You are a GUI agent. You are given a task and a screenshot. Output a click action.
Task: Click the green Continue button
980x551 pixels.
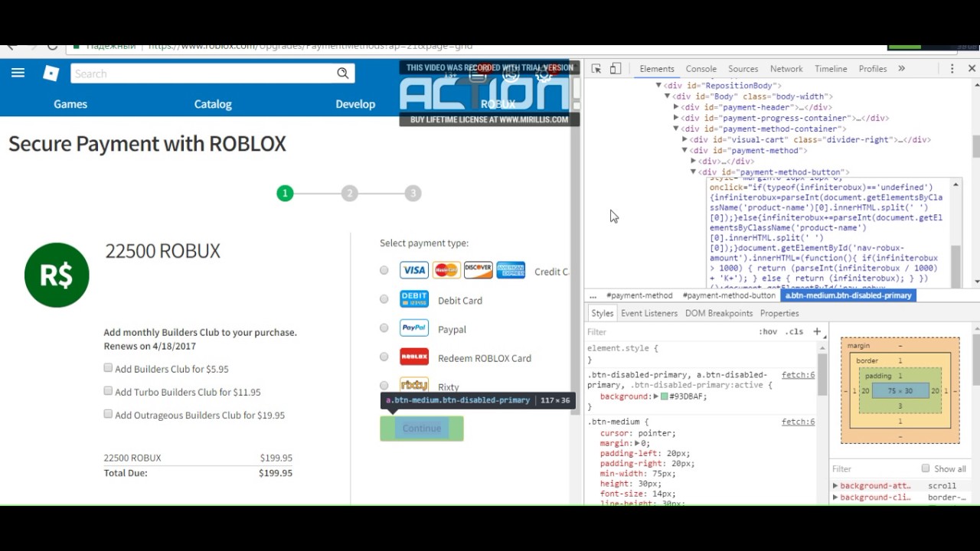coord(422,429)
